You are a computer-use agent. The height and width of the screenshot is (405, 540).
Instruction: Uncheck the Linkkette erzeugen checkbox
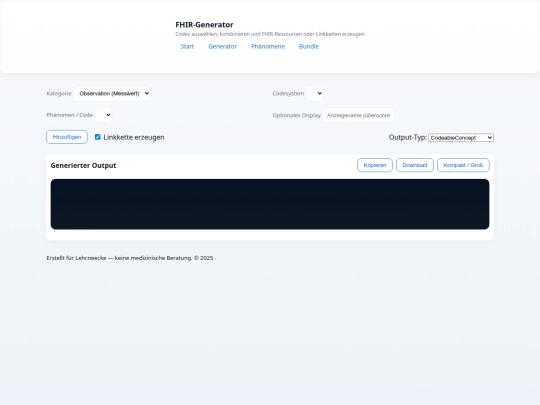(97, 137)
